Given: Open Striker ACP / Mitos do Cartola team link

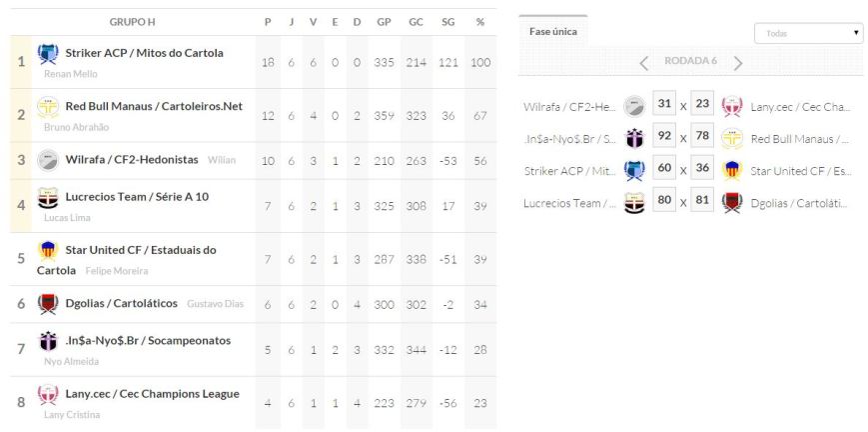Looking at the screenshot, I should point(144,53).
